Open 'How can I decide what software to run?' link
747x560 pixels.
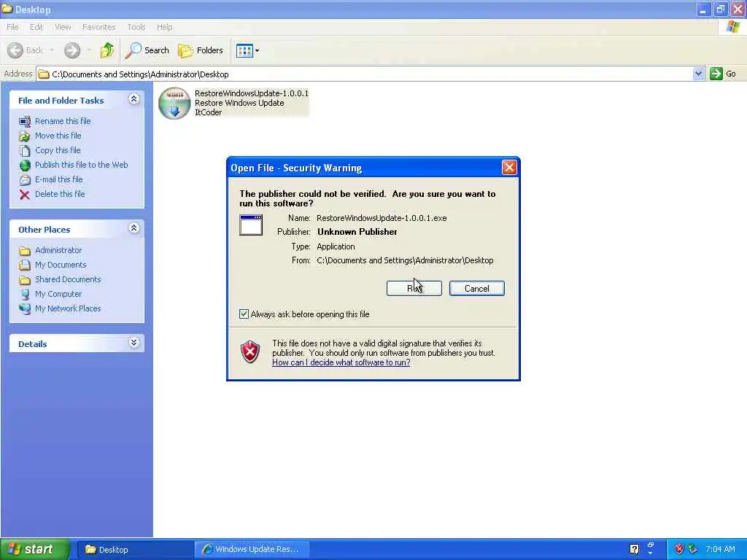click(x=341, y=362)
